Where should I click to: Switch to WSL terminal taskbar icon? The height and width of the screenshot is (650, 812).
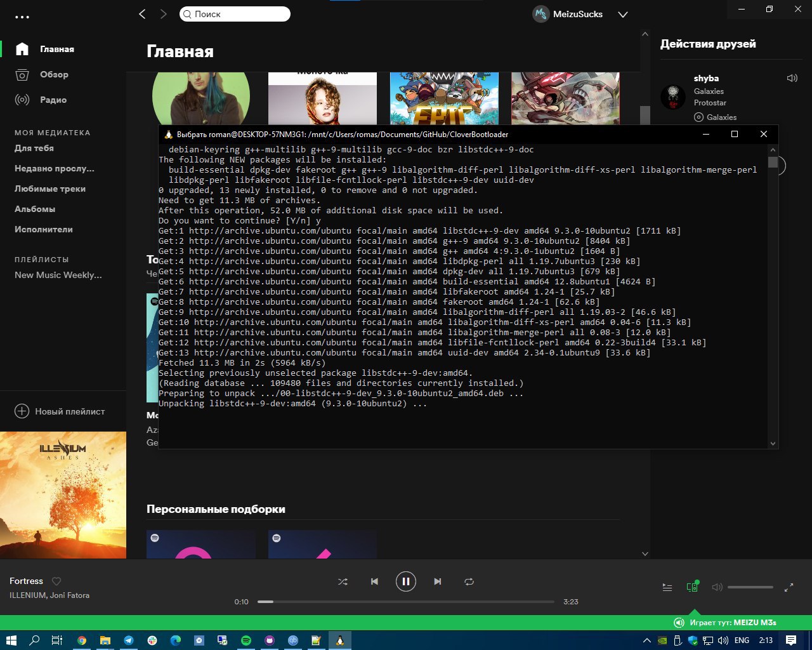pyautogui.click(x=340, y=640)
